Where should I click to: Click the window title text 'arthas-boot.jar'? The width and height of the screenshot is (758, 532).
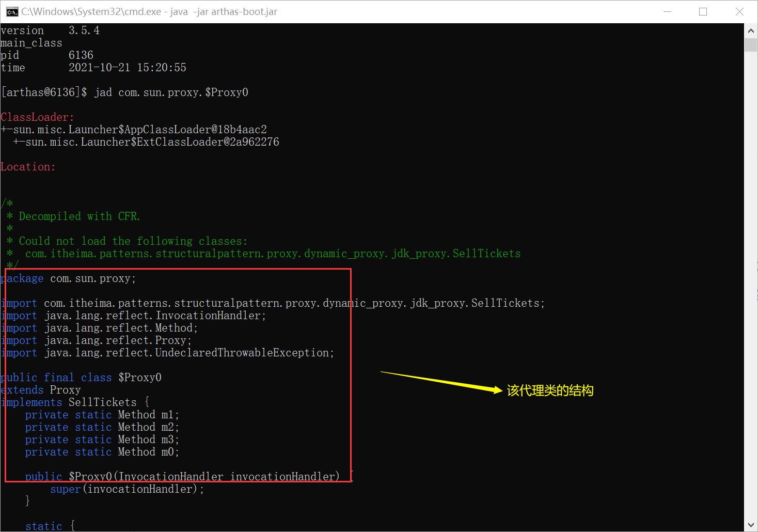click(244, 11)
